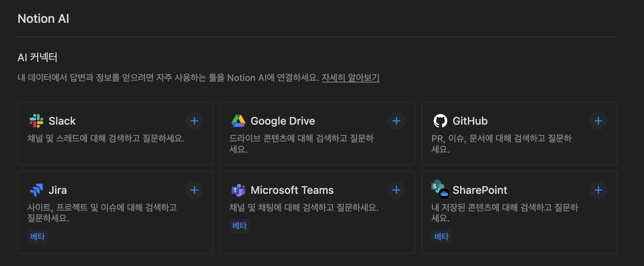Click the GitHub connector's plus icon
This screenshot has width=644, height=266.
coord(598,121)
